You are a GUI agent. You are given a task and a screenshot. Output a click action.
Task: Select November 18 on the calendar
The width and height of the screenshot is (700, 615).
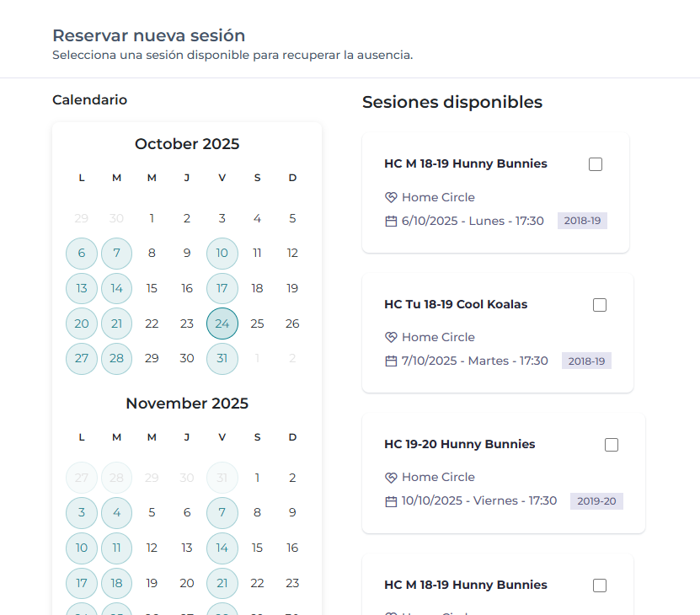coord(117,583)
